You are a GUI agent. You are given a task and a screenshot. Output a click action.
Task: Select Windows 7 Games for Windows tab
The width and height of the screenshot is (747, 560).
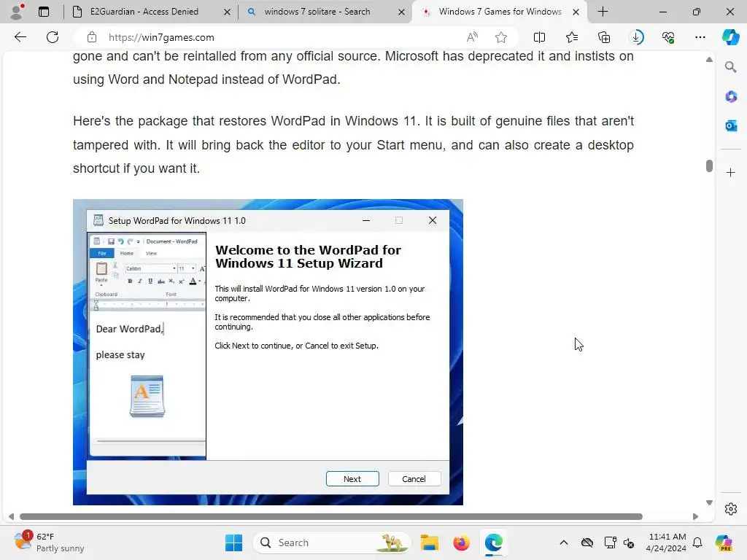point(499,12)
